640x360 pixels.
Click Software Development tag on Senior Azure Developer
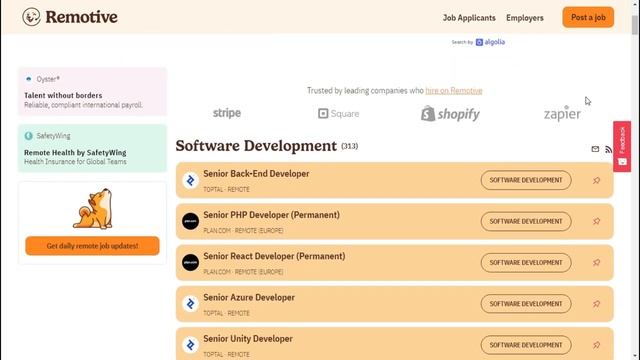[x=526, y=304]
